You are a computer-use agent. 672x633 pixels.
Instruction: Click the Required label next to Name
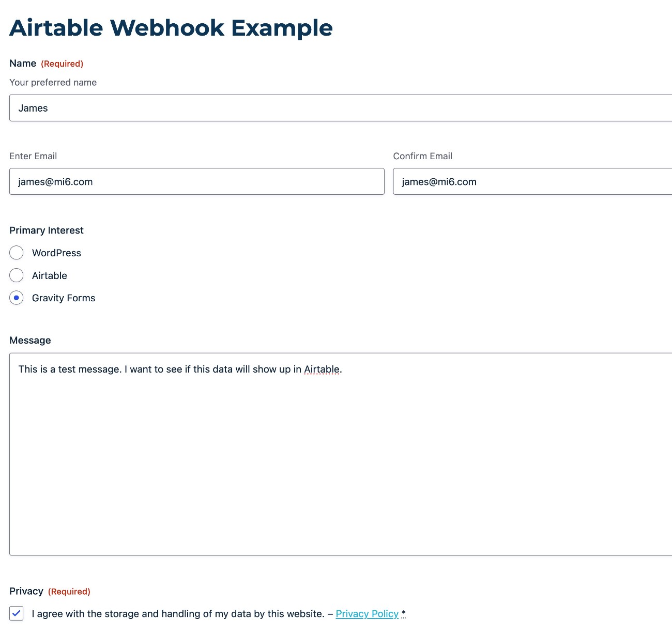click(x=62, y=64)
